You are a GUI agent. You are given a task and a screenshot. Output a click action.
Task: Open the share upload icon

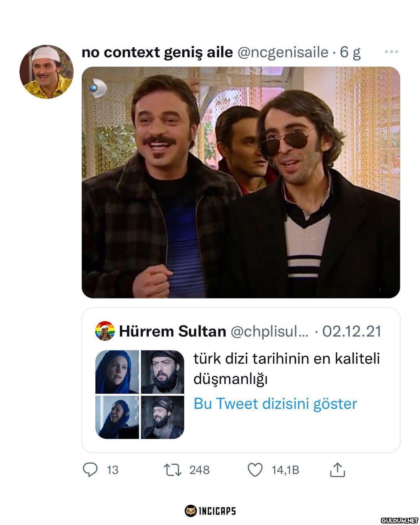tap(338, 470)
